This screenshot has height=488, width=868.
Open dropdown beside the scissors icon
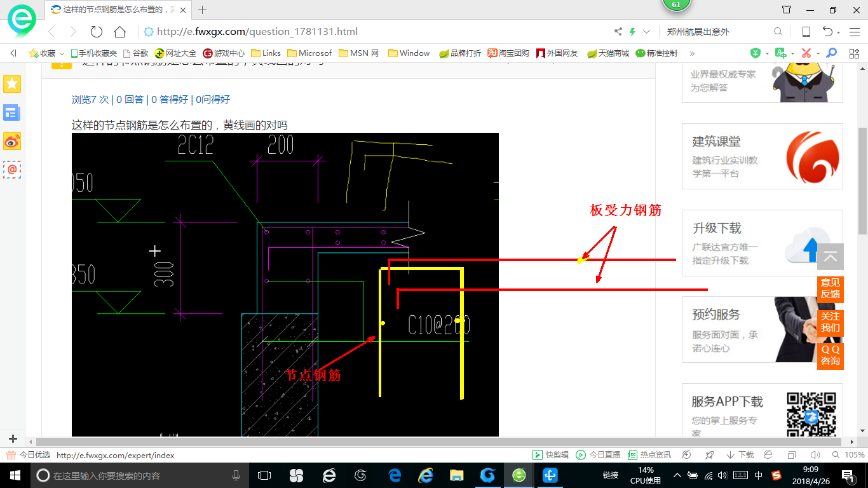(818, 54)
